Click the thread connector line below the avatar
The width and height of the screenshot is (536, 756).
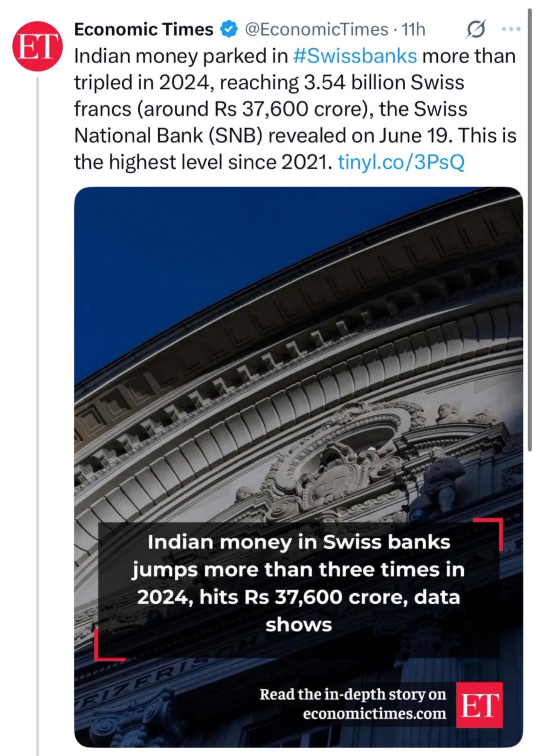38,406
